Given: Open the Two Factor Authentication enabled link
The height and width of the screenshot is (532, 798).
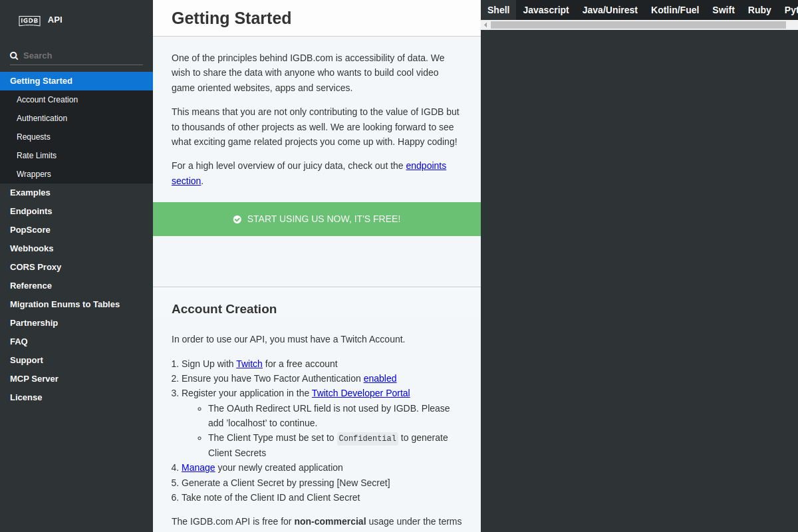Looking at the screenshot, I should (x=380, y=378).
